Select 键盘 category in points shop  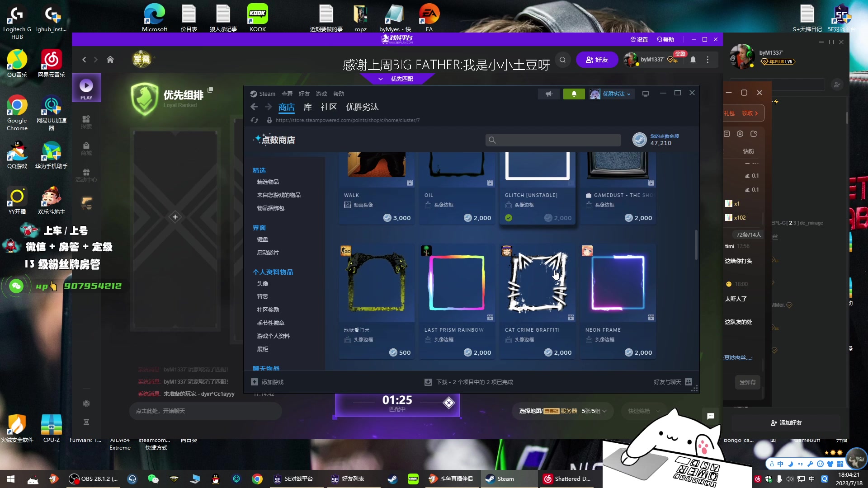tap(263, 239)
